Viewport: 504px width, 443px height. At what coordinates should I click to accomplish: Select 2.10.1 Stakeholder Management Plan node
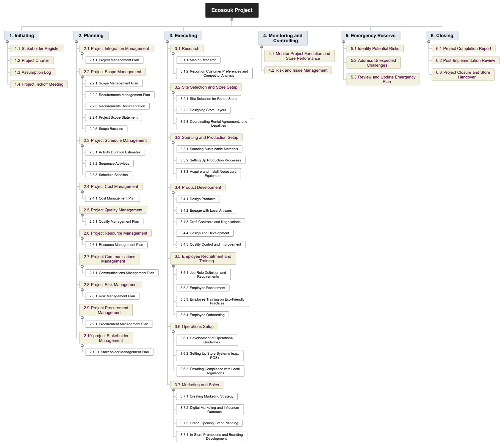coord(119,352)
